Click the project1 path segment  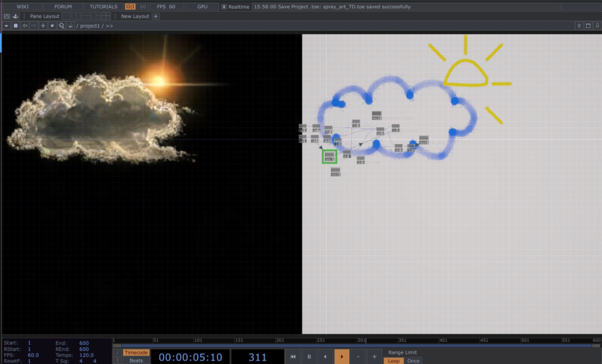click(x=90, y=26)
